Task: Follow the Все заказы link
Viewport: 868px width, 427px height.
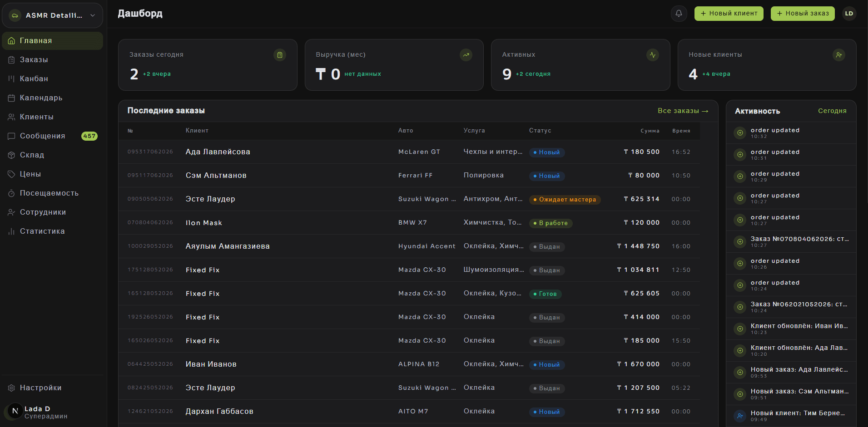Action: [683, 111]
